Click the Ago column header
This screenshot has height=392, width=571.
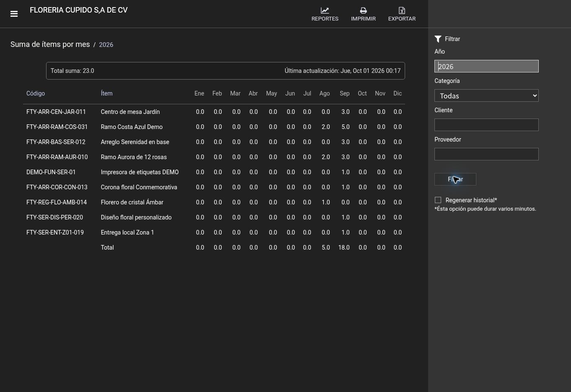pyautogui.click(x=325, y=93)
